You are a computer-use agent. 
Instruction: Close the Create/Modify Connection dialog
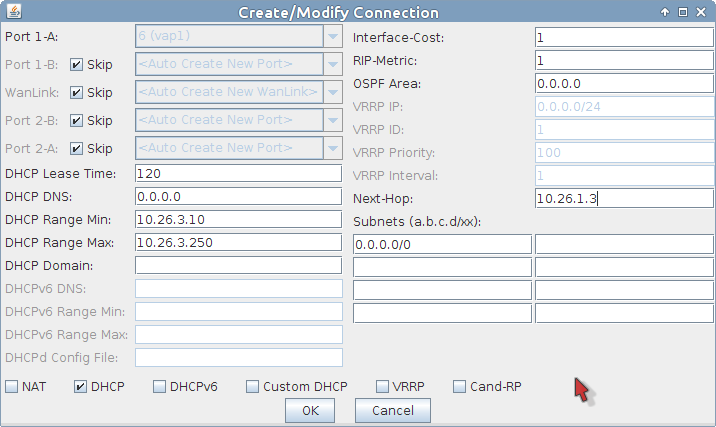point(701,13)
